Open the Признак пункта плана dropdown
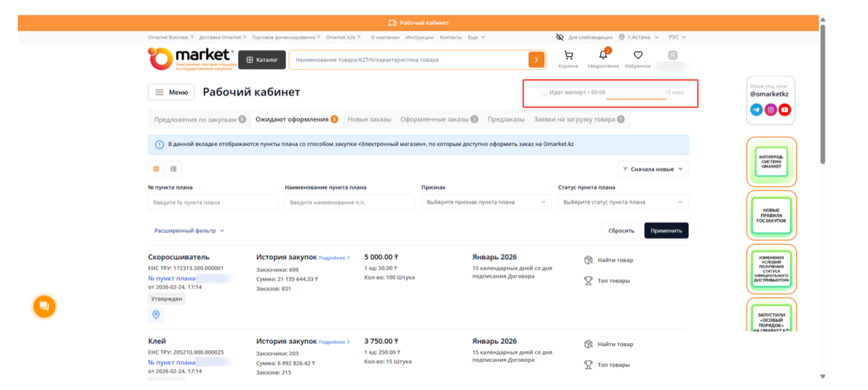Viewport: 868px width, 390px height. coord(486,202)
